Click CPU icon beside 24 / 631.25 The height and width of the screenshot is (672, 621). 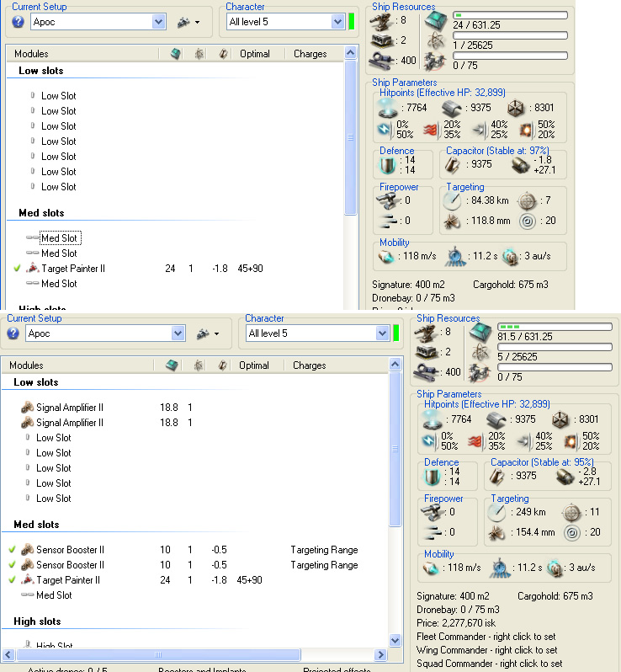pyautogui.click(x=436, y=19)
